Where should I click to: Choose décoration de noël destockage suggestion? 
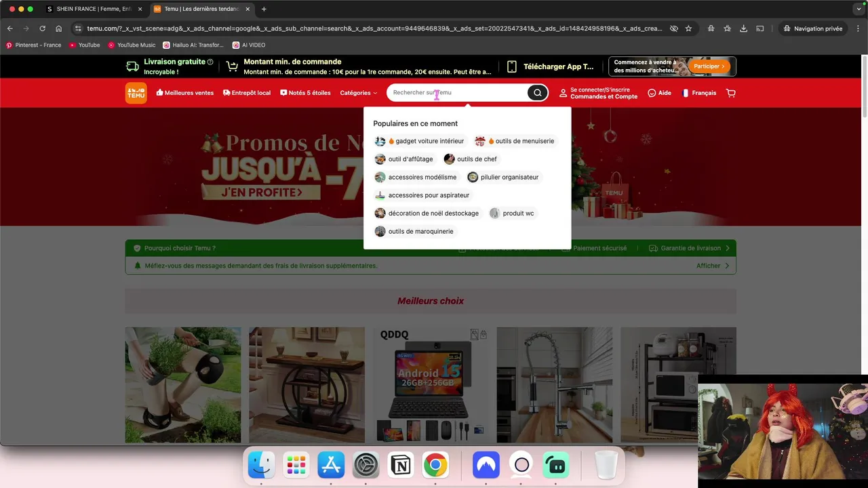coord(427,213)
